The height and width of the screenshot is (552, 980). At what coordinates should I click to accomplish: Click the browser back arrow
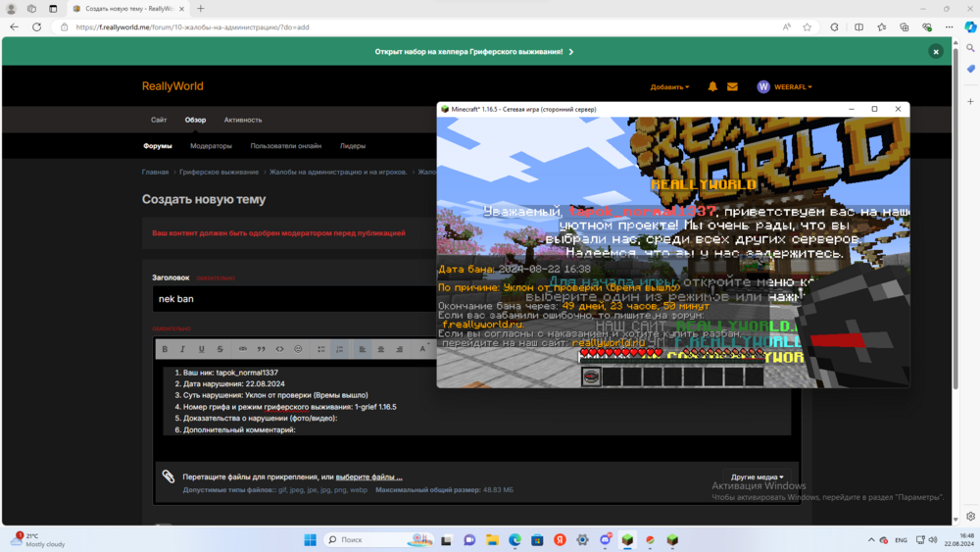coord(15,26)
